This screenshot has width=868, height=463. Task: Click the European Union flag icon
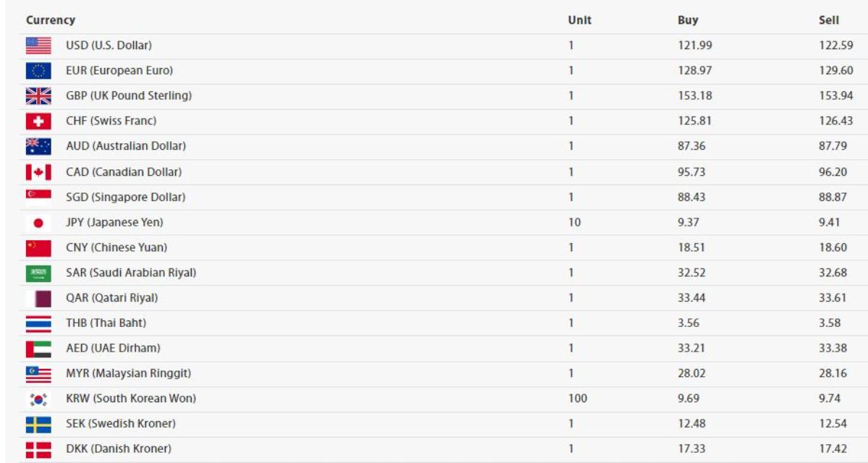38,71
